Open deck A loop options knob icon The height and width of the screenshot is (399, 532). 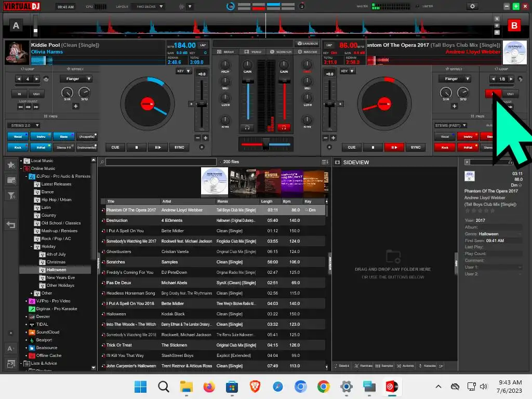pos(46,79)
